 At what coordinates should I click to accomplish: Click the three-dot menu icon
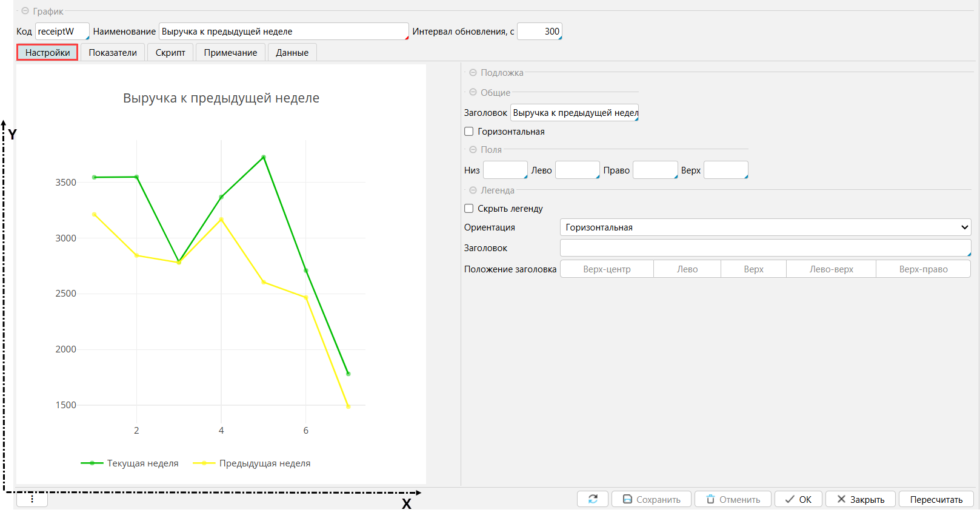[x=32, y=499]
